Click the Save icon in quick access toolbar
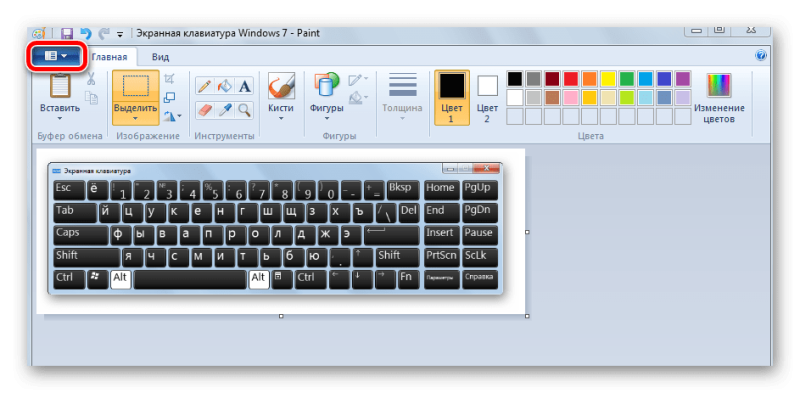This screenshot has width=800, height=393. 67,34
